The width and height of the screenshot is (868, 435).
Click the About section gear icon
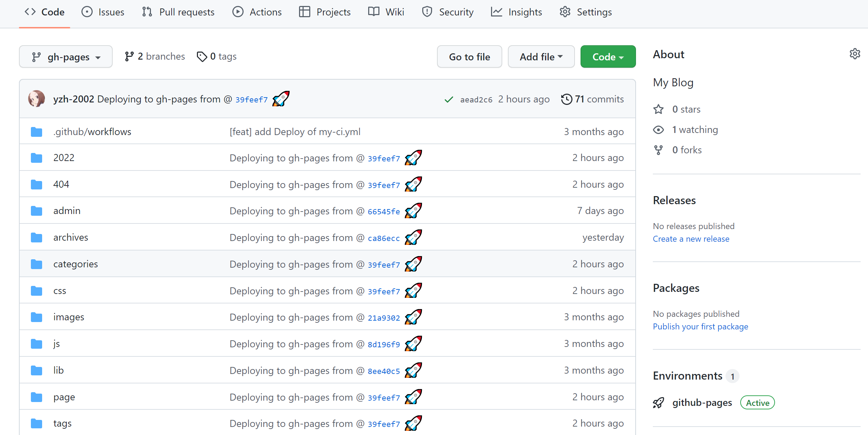coord(855,54)
